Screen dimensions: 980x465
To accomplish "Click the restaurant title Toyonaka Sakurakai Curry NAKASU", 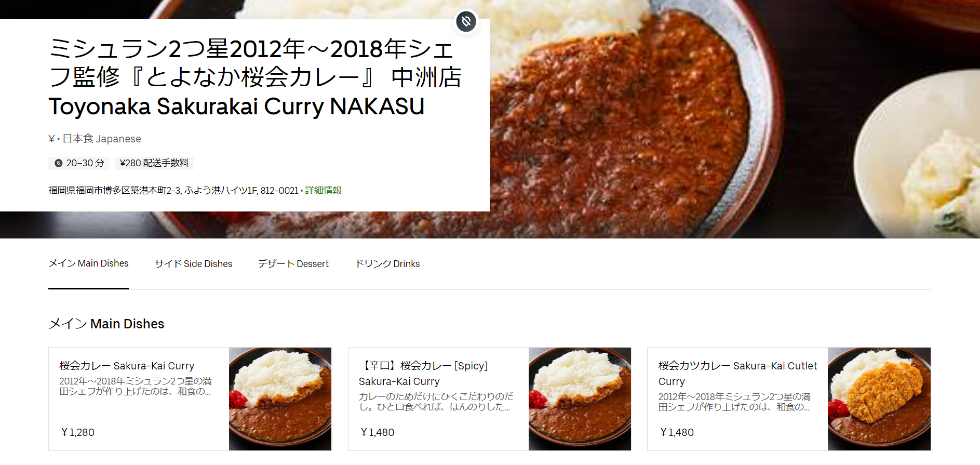I will pyautogui.click(x=237, y=107).
